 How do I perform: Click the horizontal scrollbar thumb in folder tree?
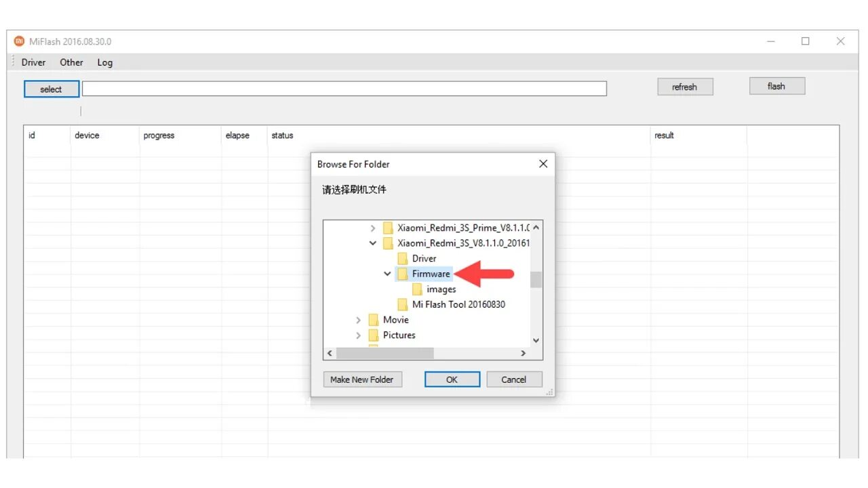(384, 353)
